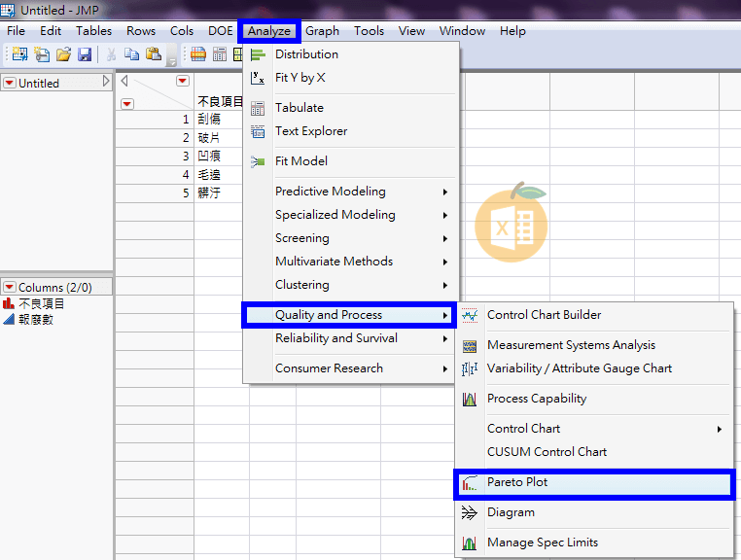Open the column header red triangle menu
Viewport: 741px width, 560px height.
183,81
